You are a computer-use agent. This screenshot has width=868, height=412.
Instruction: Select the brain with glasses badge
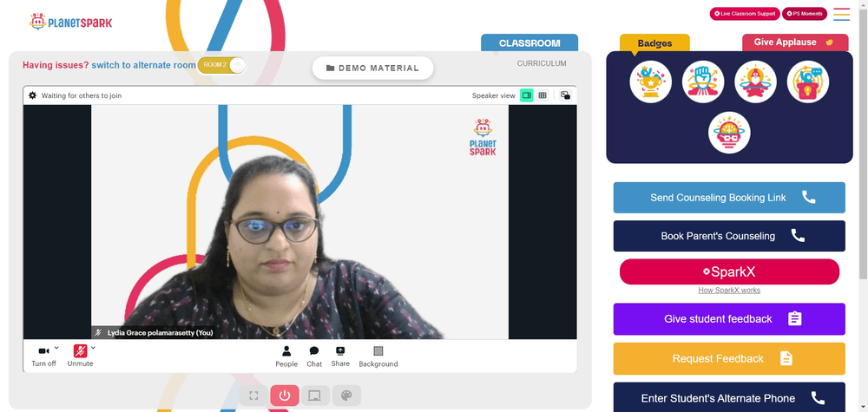pos(729,133)
